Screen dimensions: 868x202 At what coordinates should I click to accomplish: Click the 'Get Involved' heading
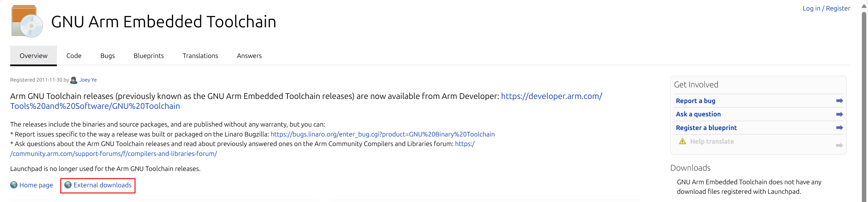pyautogui.click(x=696, y=85)
